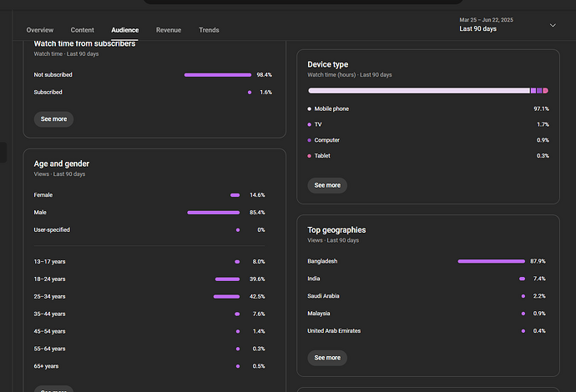Click the 97.1% Mobile phone value

541,109
